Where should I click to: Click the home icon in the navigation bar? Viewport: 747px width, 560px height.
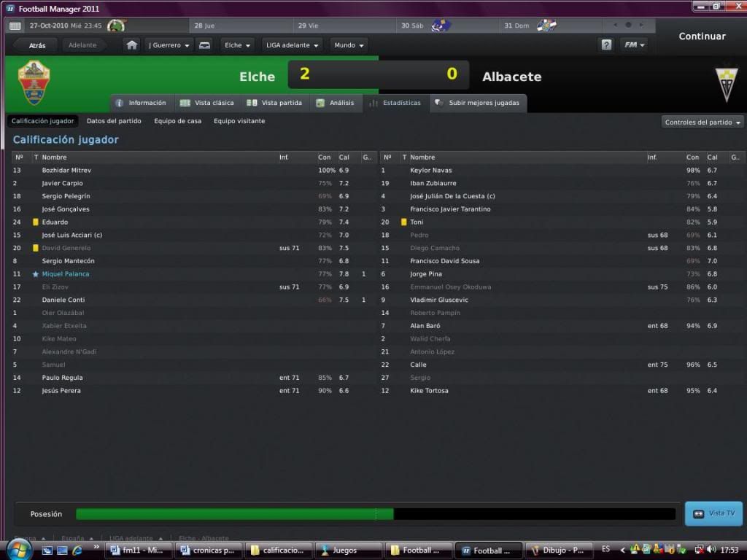[x=131, y=45]
